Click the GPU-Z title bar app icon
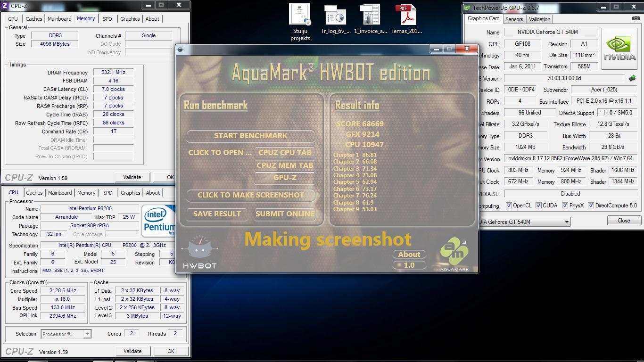The width and height of the screenshot is (644, 362). (x=467, y=8)
